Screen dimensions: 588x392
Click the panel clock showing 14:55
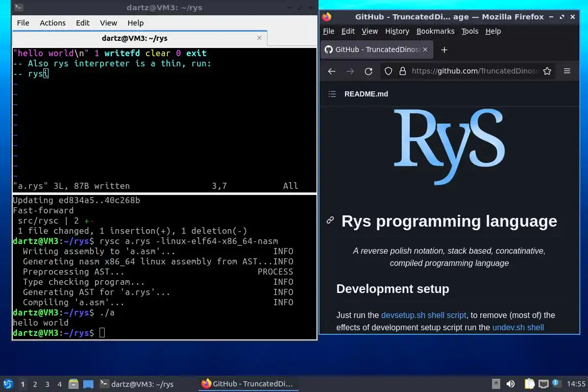pos(576,384)
